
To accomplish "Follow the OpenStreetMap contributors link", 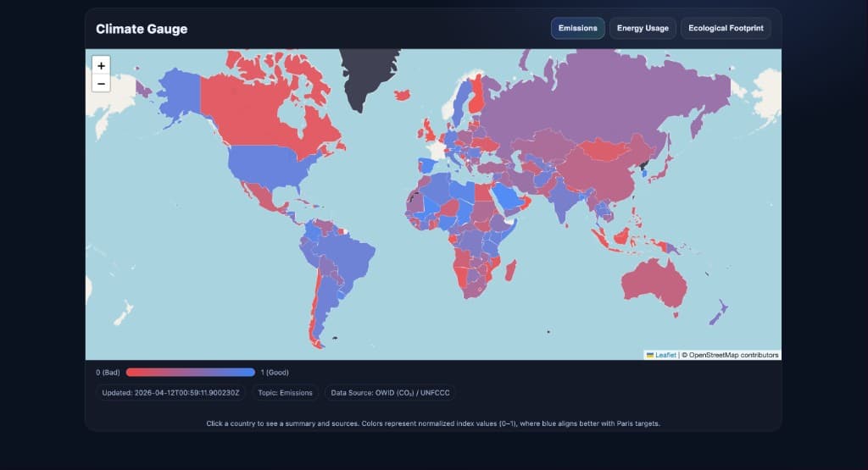I will [x=733, y=355].
